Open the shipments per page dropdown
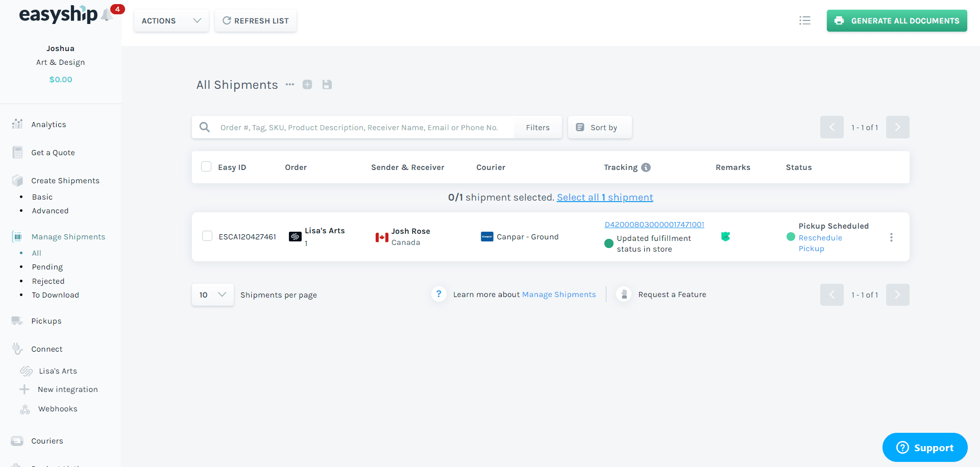This screenshot has height=467, width=980. [213, 294]
